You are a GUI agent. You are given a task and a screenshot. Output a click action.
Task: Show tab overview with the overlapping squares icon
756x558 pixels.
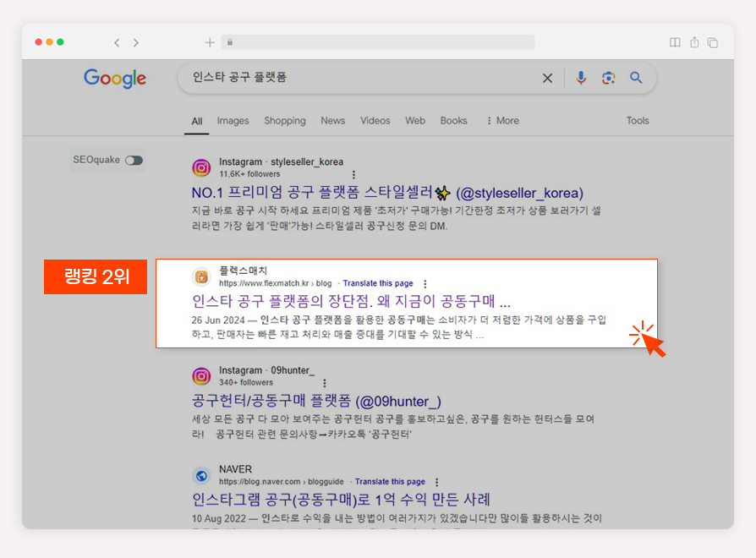713,43
